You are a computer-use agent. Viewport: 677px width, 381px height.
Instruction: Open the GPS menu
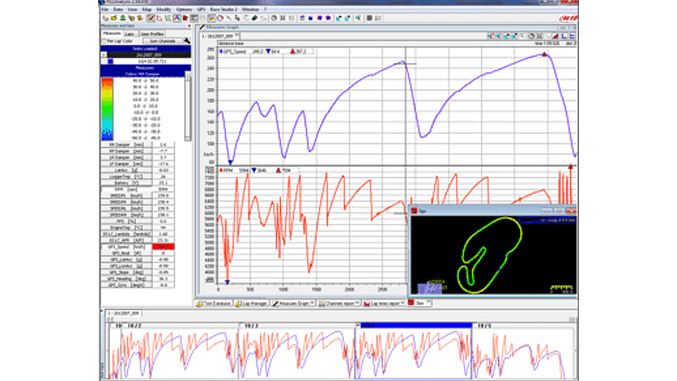[x=201, y=10]
